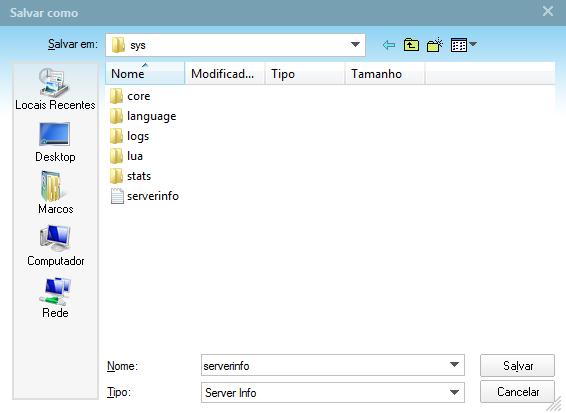Open Locais Recentes in sidebar
Screen dimensions: 566x413
(x=55, y=89)
